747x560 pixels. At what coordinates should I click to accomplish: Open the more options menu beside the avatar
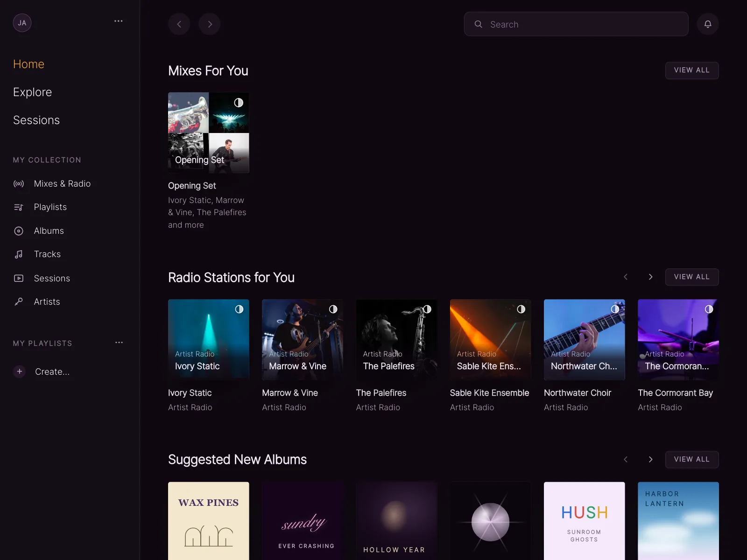coord(119,21)
